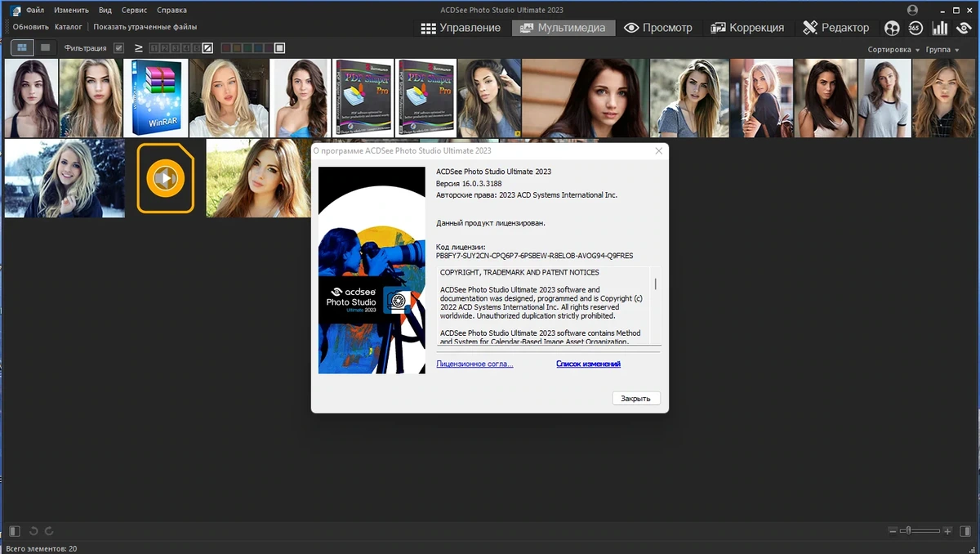Filter by red color label
The height and width of the screenshot is (554, 980).
pyautogui.click(x=226, y=48)
